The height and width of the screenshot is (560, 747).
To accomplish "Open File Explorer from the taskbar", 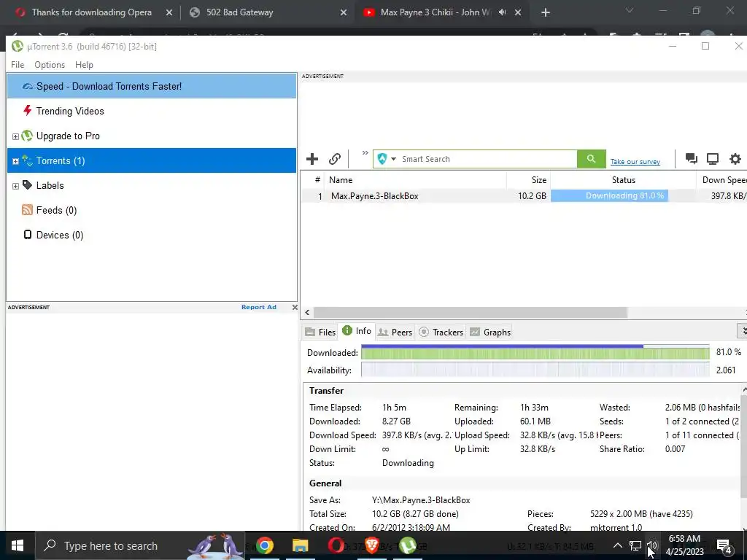I will 300,545.
